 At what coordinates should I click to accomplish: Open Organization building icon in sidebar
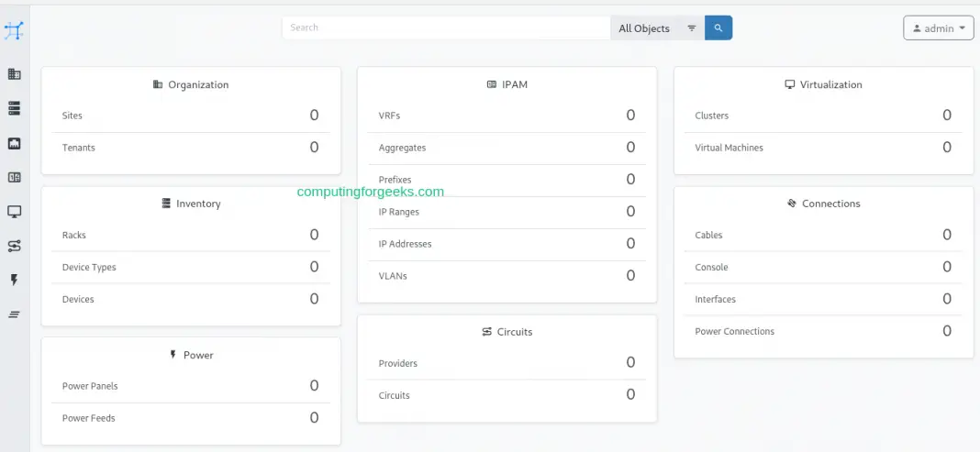(x=14, y=74)
